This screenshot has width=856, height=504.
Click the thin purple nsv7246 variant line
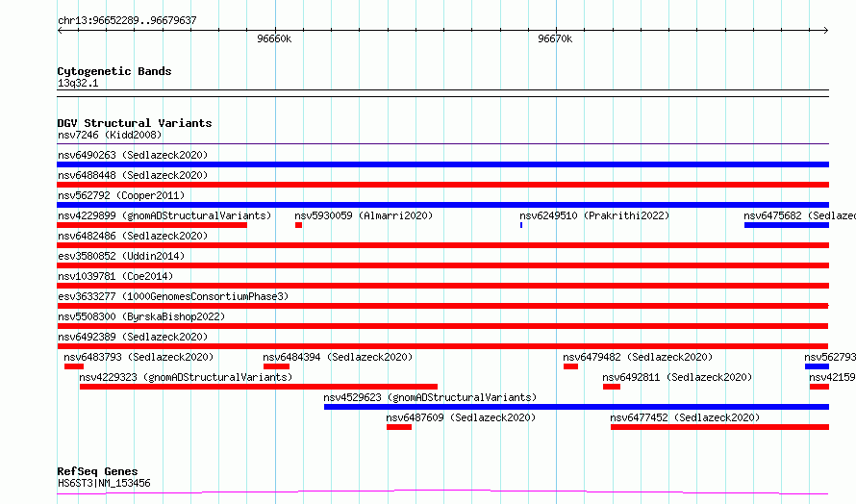point(442,144)
